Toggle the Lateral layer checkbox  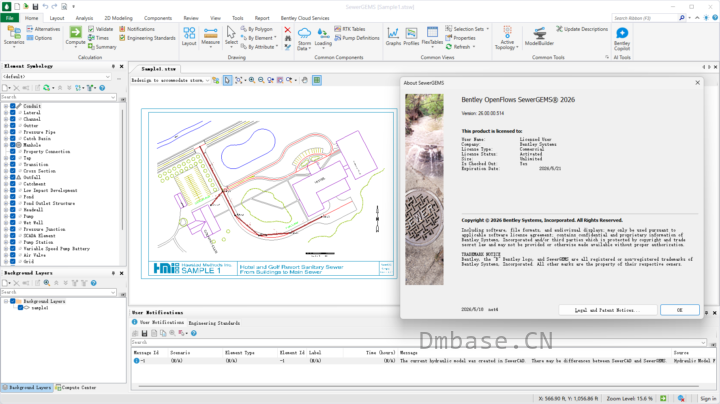12,112
